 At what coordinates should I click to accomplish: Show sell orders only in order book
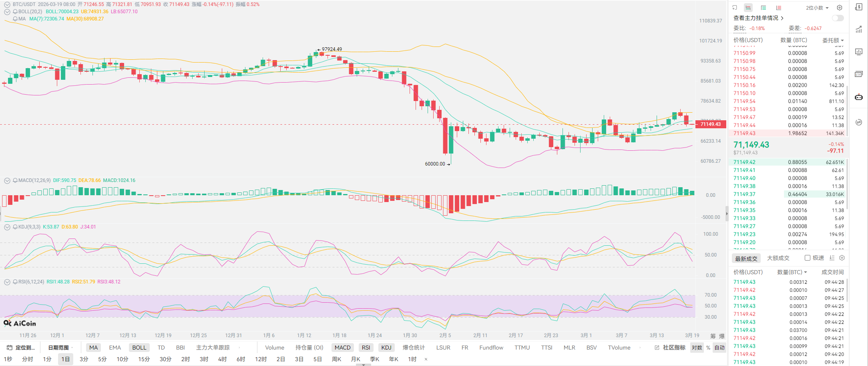point(778,8)
